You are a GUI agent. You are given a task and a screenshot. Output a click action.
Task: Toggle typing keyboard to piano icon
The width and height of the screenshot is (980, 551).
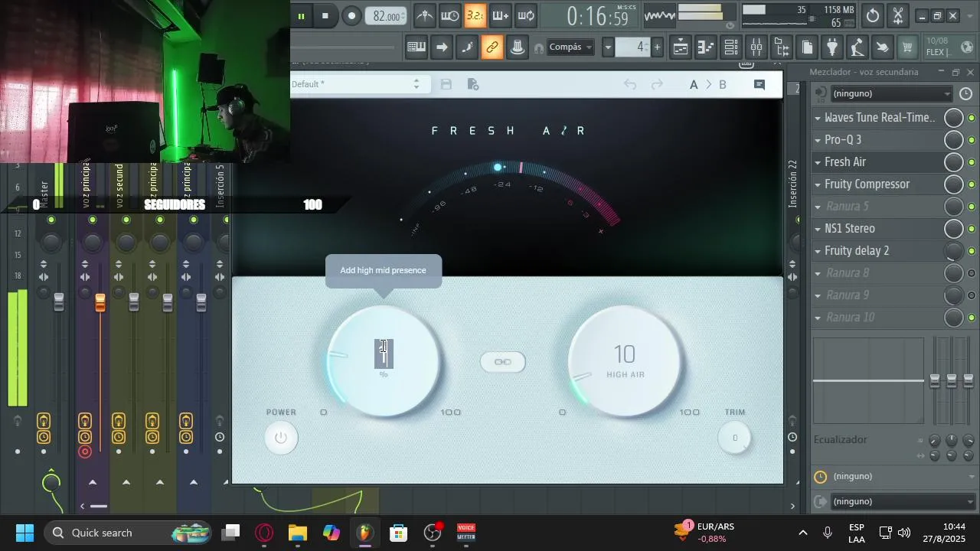tap(416, 47)
